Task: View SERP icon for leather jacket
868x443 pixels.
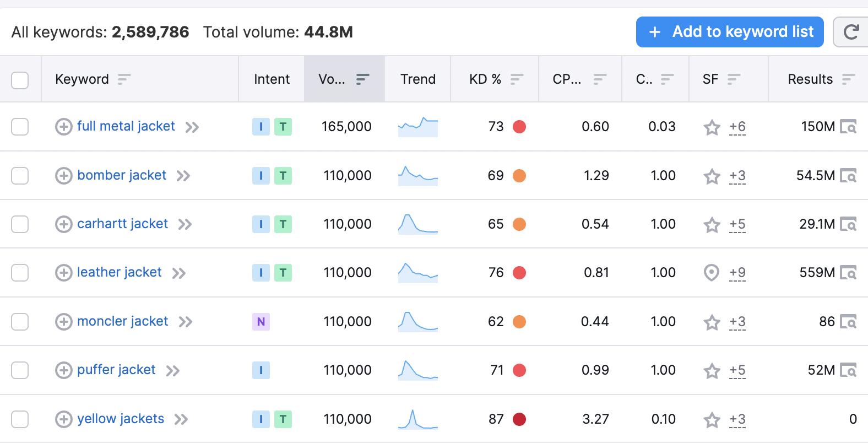Action: pos(848,273)
